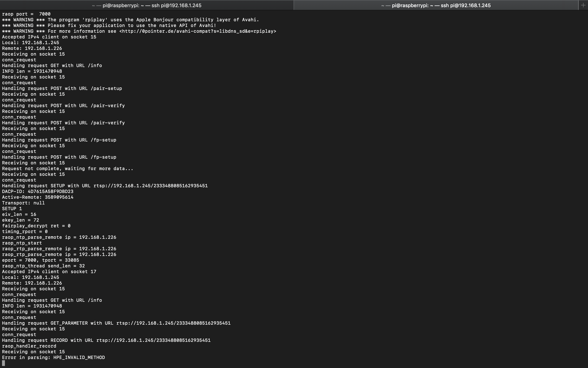Click the 'raop_ntp_start' line
The height and width of the screenshot is (368, 588).
tap(22, 243)
